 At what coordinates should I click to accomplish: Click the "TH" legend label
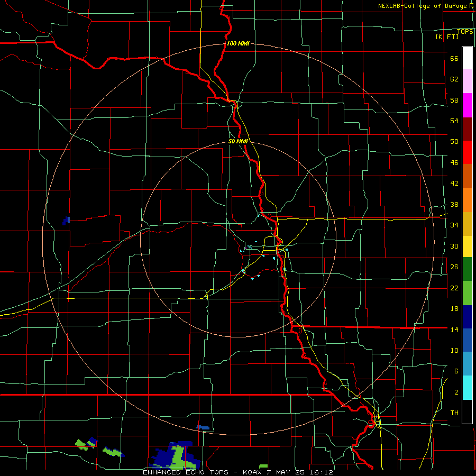[x=454, y=413]
